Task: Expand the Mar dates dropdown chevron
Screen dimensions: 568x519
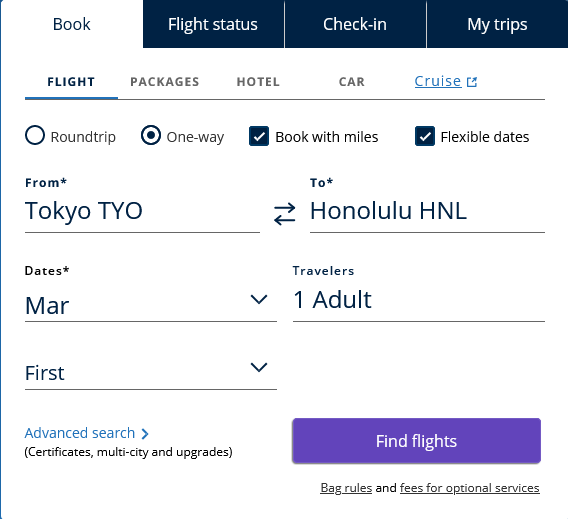Action: click(259, 299)
